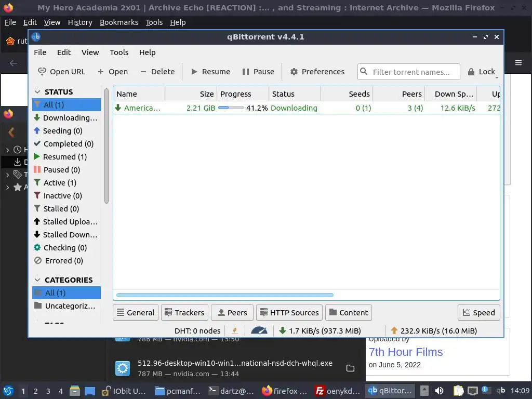Click the Pause bars icon
This screenshot has height=399, width=532.
click(x=246, y=72)
